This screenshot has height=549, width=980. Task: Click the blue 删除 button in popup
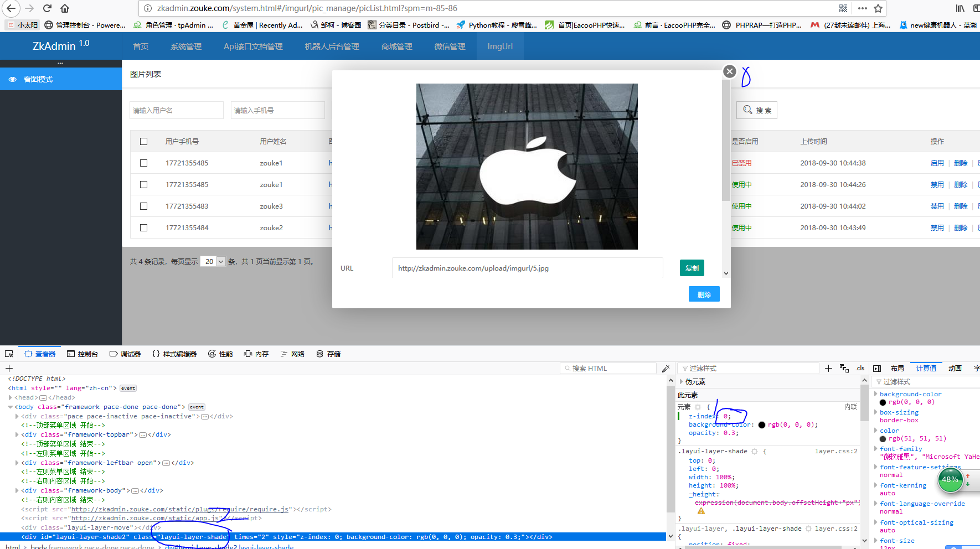(x=704, y=294)
